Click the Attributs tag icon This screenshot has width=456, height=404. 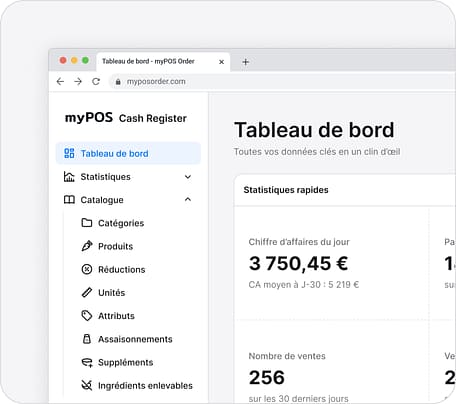click(x=87, y=316)
